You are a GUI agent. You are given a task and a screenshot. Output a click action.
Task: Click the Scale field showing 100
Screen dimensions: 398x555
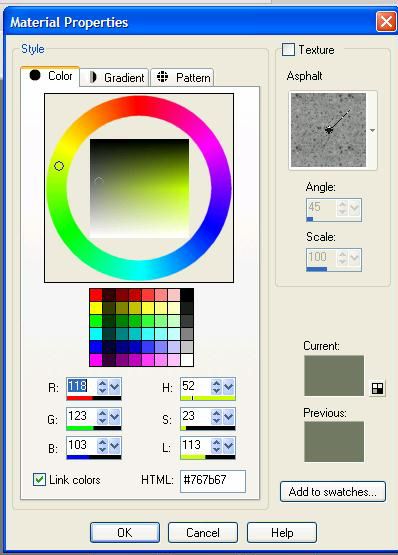click(x=321, y=257)
